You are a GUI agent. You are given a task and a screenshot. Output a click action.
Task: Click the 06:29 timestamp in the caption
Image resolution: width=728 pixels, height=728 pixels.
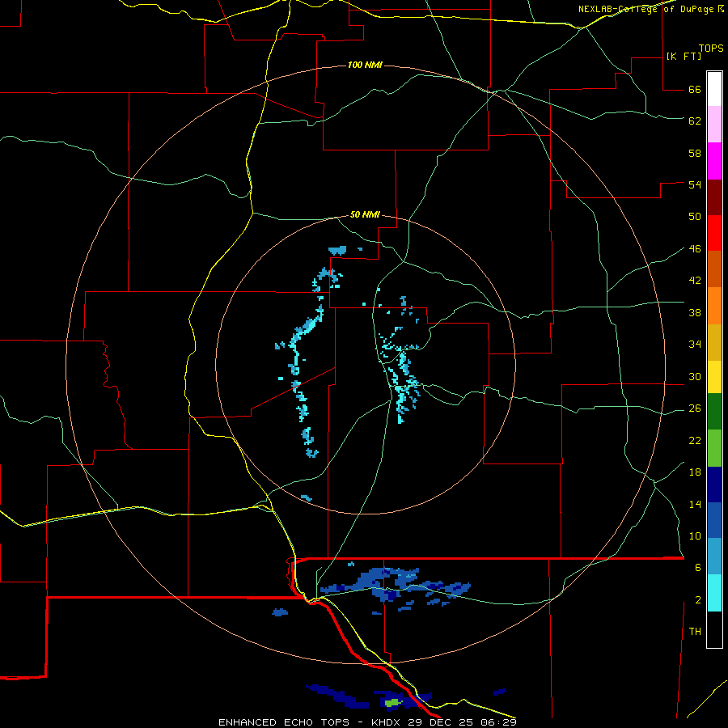click(499, 722)
